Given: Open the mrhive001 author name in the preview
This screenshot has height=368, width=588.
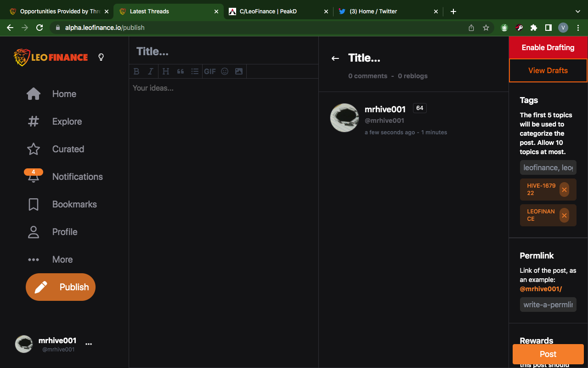Looking at the screenshot, I should coord(385,109).
